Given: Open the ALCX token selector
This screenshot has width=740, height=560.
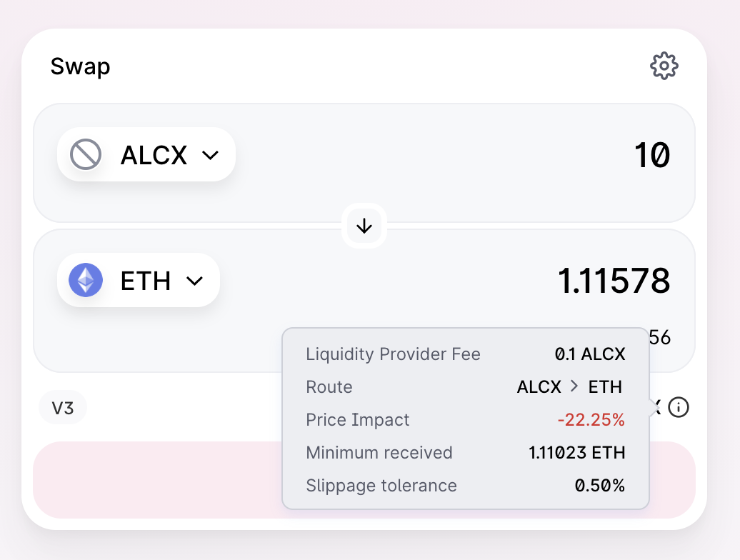Looking at the screenshot, I should pos(146,154).
